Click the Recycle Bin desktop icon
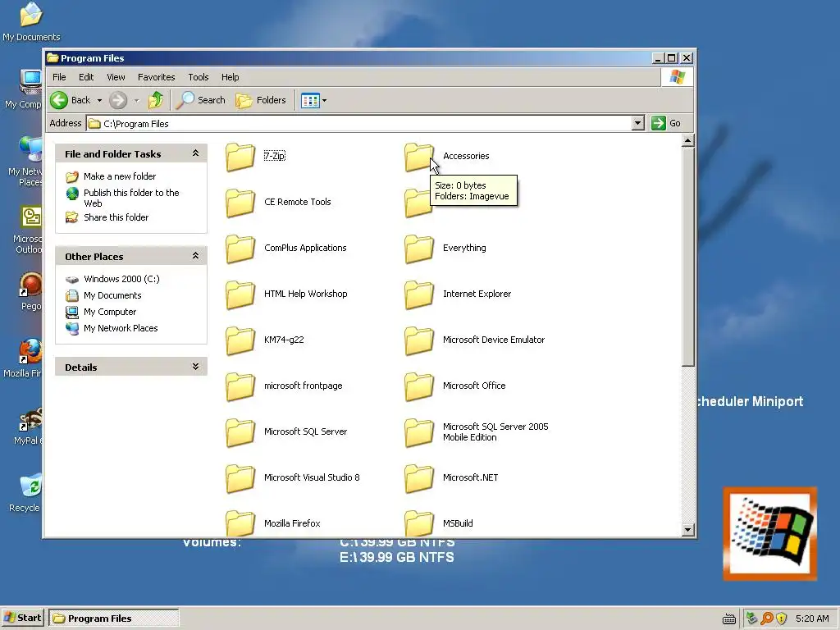 coord(25,493)
